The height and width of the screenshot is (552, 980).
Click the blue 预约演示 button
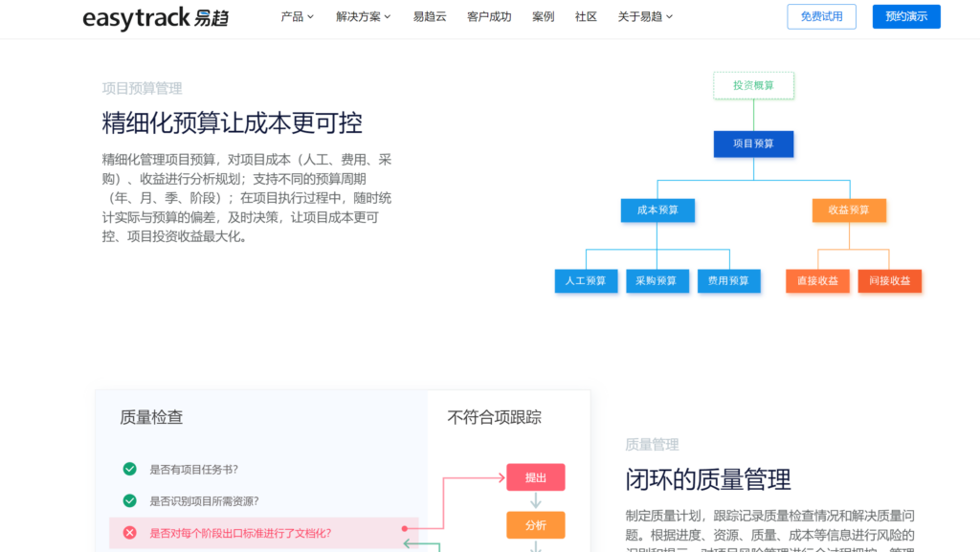click(905, 16)
